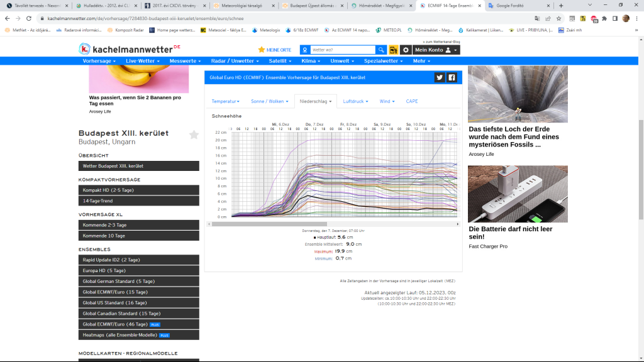Click the kachelmannwetter logo
This screenshot has width=644, height=362.
pyautogui.click(x=130, y=48)
